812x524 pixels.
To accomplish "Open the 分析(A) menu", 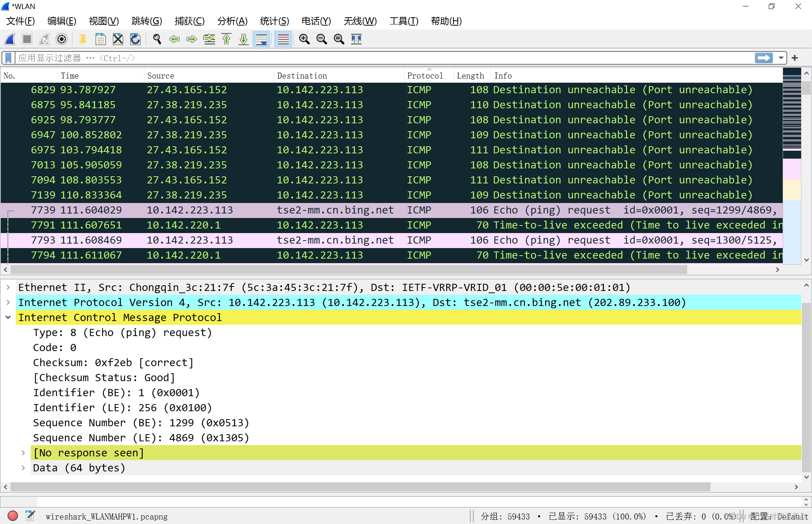I will point(232,21).
